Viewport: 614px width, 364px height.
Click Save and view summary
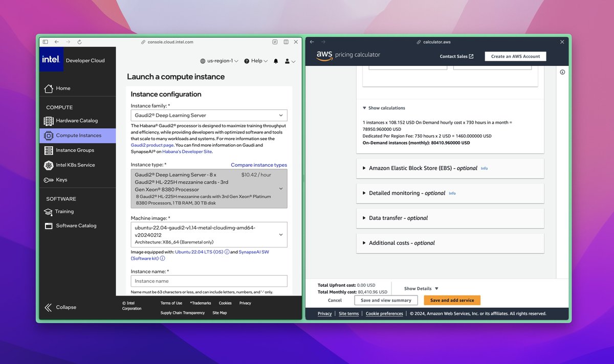(x=386, y=300)
